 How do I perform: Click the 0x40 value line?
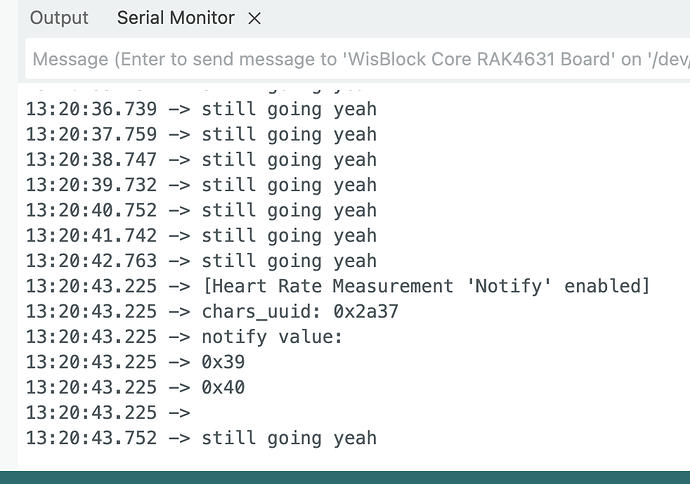[135, 387]
